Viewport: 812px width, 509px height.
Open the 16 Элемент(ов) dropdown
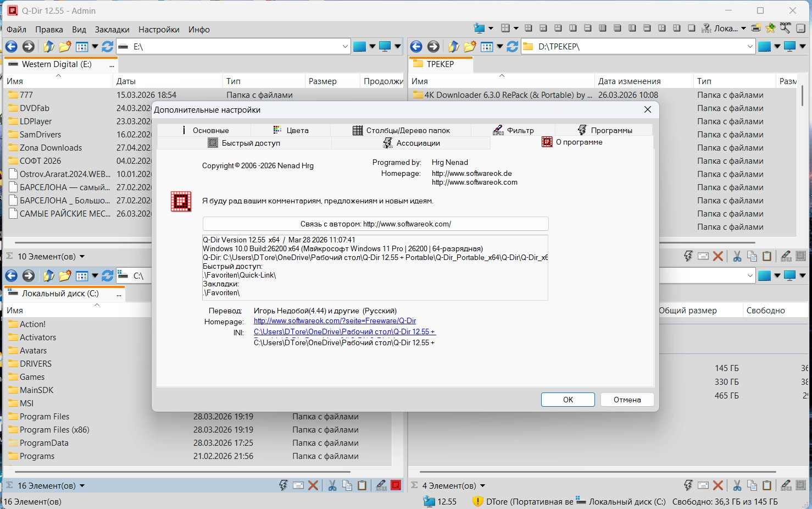pyautogui.click(x=82, y=486)
